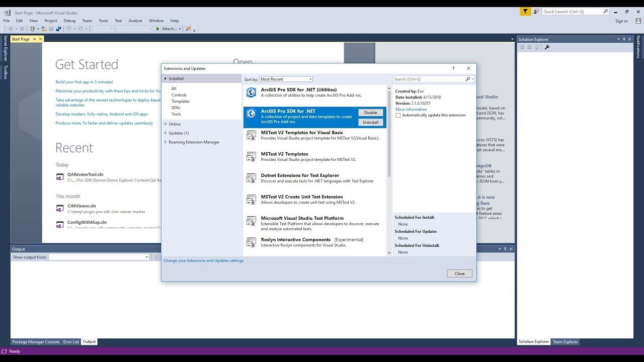Open recent solution CIMViewer.sln
644x362 pixels.
point(82,206)
